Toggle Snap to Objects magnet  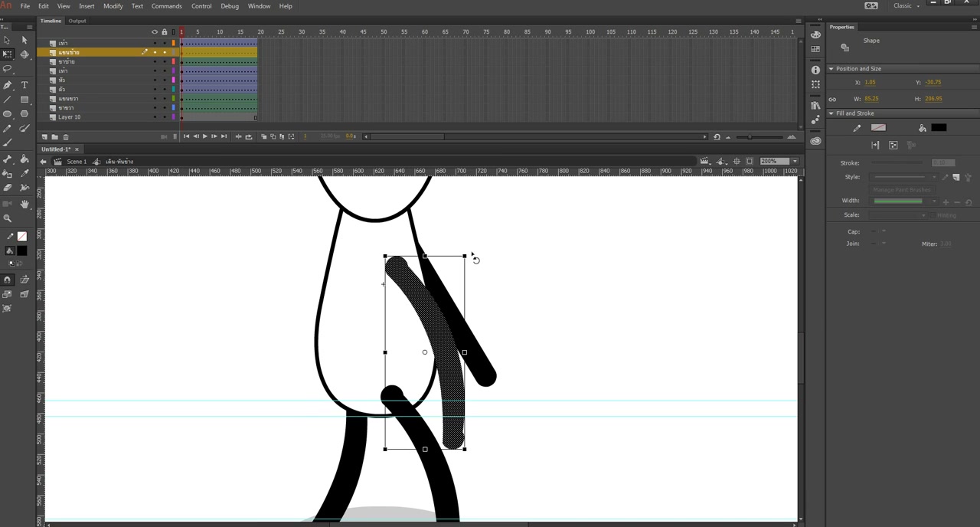pos(8,280)
